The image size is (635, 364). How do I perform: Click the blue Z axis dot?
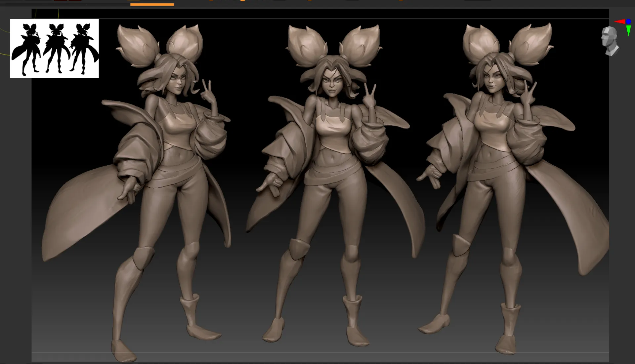pos(628,21)
